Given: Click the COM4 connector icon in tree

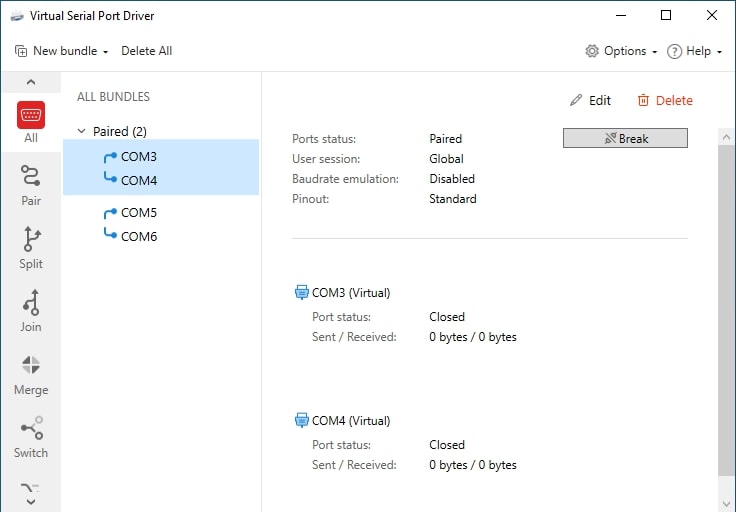Looking at the screenshot, I should pos(110,178).
